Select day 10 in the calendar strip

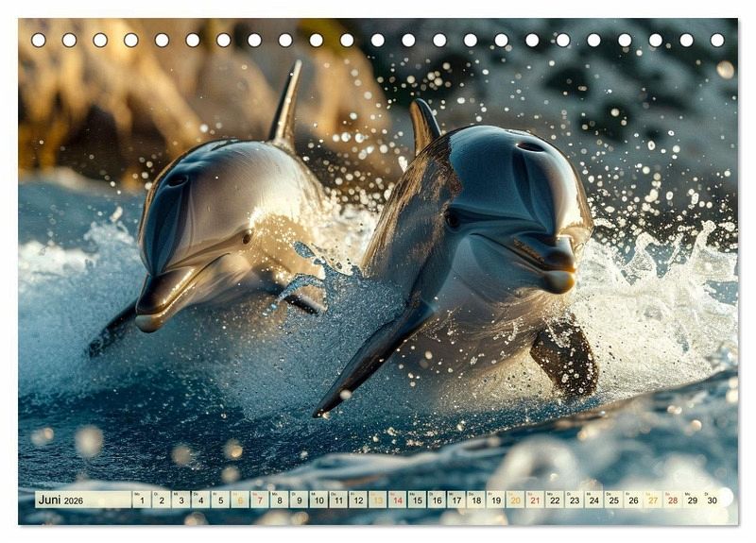318,500
